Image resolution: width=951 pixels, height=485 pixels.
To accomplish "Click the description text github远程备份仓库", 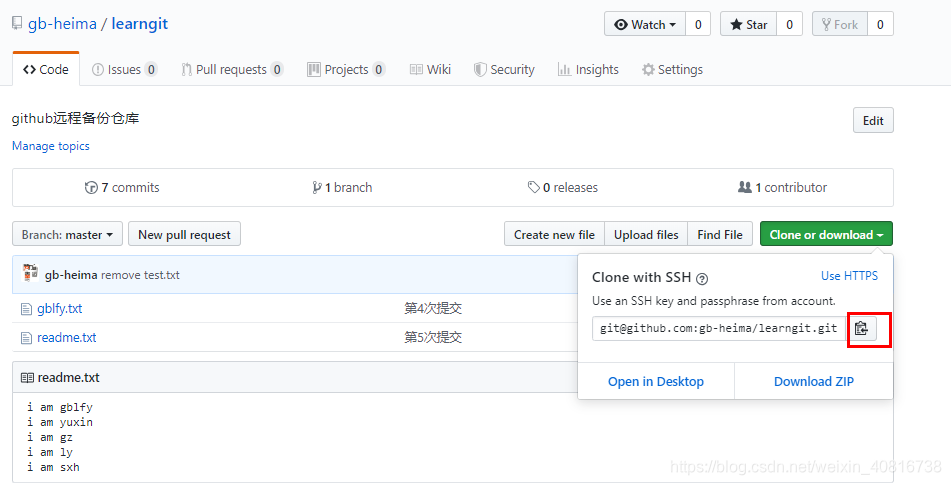I will pyautogui.click(x=76, y=118).
